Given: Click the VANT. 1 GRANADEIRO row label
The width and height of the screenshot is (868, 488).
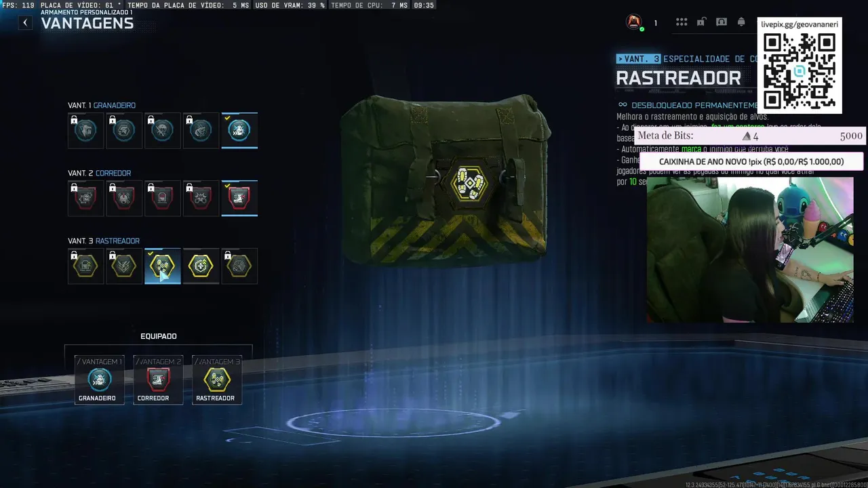Looking at the screenshot, I should [102, 105].
